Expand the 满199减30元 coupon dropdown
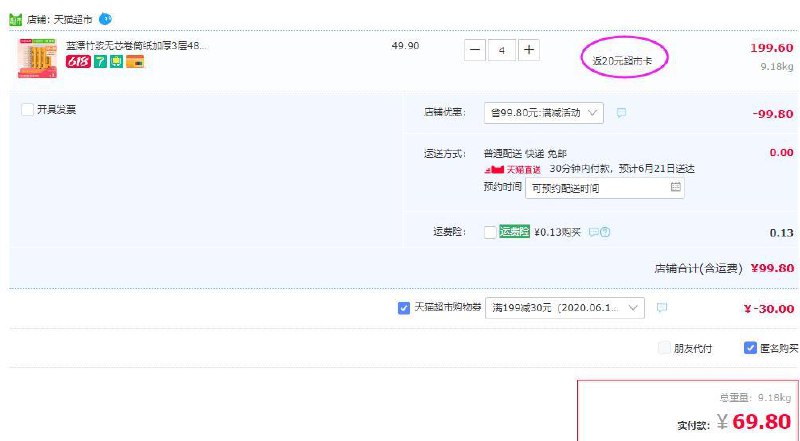Viewport: 800px width, 441px height. tap(565, 308)
